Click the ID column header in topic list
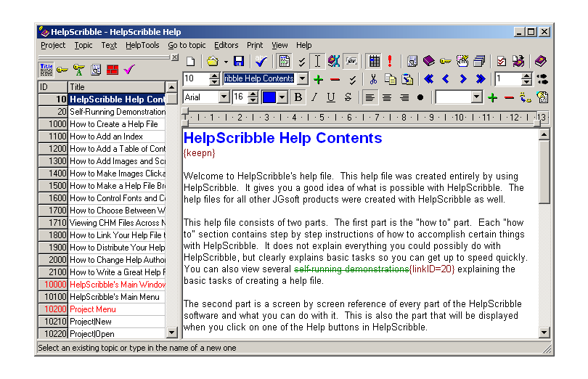The height and width of the screenshot is (379, 588). pyautogui.click(x=53, y=87)
